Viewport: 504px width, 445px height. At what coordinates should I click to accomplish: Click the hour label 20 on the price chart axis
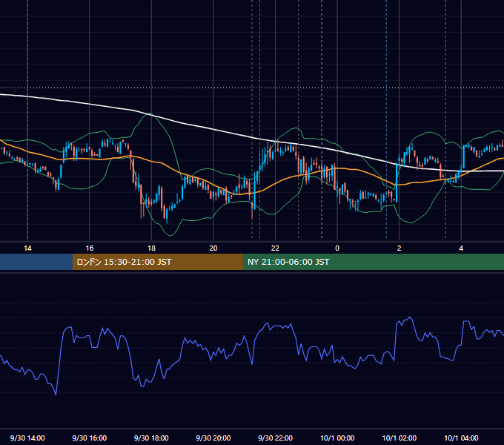point(213,248)
